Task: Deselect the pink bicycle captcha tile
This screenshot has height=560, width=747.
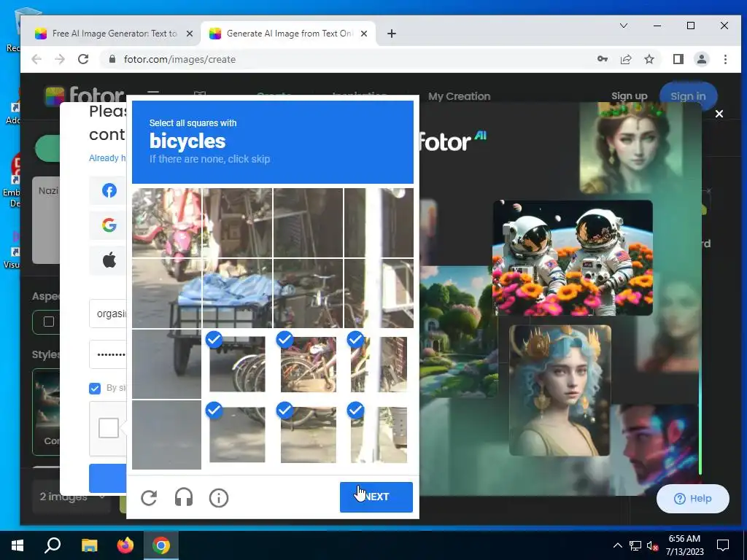Action: (x=309, y=365)
